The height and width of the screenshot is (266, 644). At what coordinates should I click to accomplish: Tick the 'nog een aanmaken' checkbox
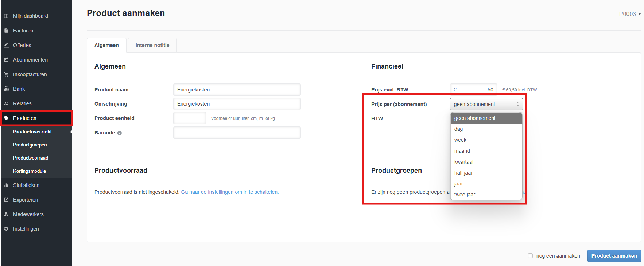pos(530,256)
